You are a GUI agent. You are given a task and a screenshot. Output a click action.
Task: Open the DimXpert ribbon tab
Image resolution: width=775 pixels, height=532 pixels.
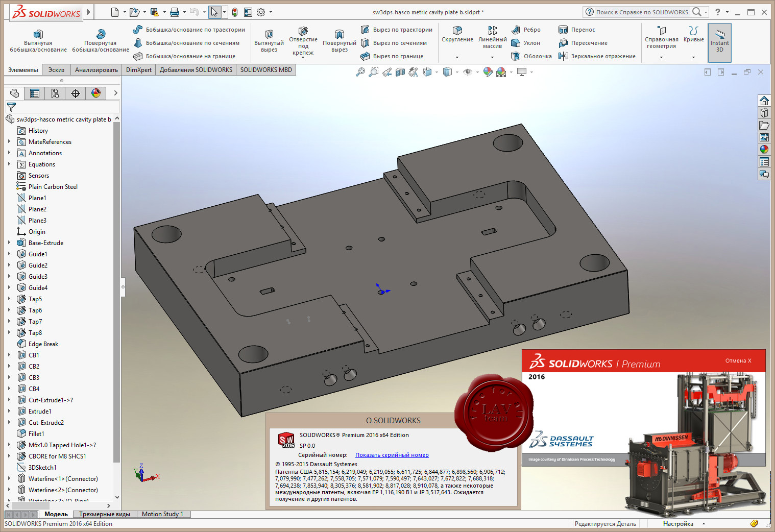coord(139,70)
